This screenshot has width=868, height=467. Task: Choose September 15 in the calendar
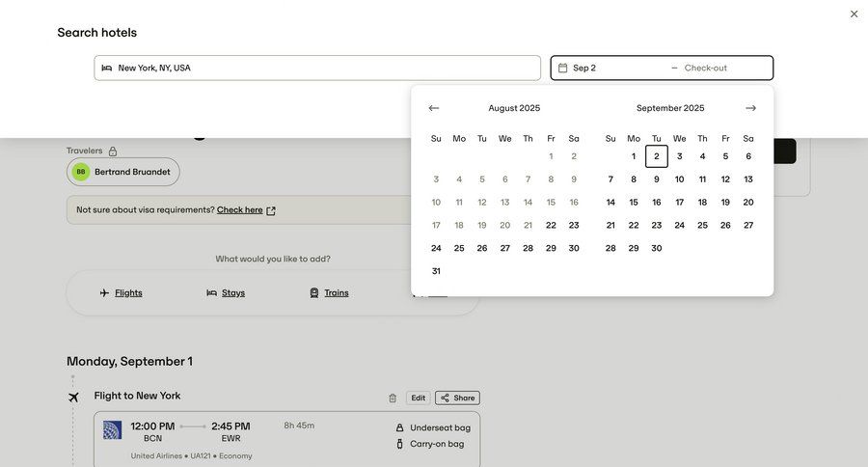[x=634, y=203]
